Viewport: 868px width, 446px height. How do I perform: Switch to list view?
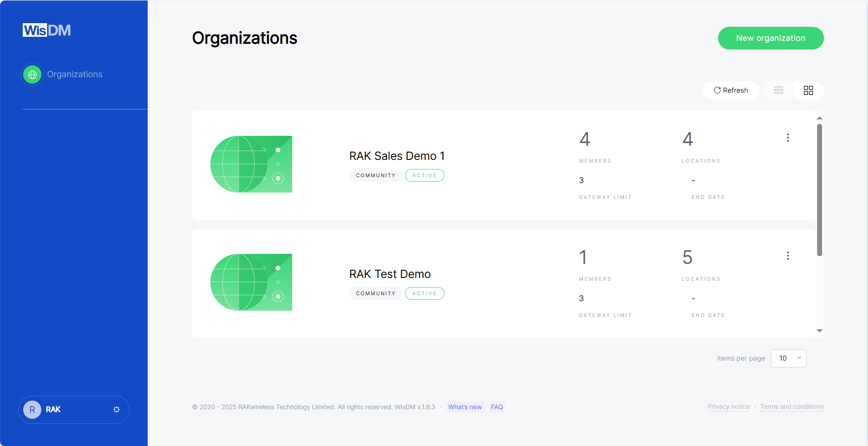pyautogui.click(x=778, y=90)
